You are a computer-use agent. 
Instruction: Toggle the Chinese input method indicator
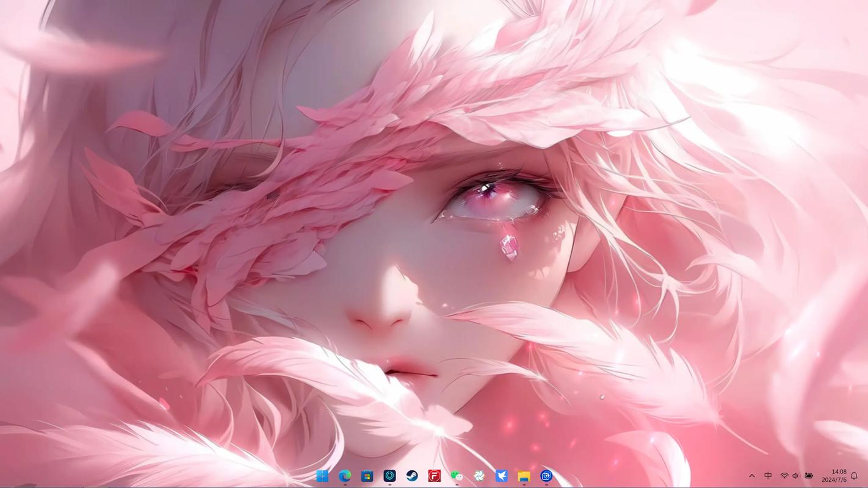click(x=768, y=476)
